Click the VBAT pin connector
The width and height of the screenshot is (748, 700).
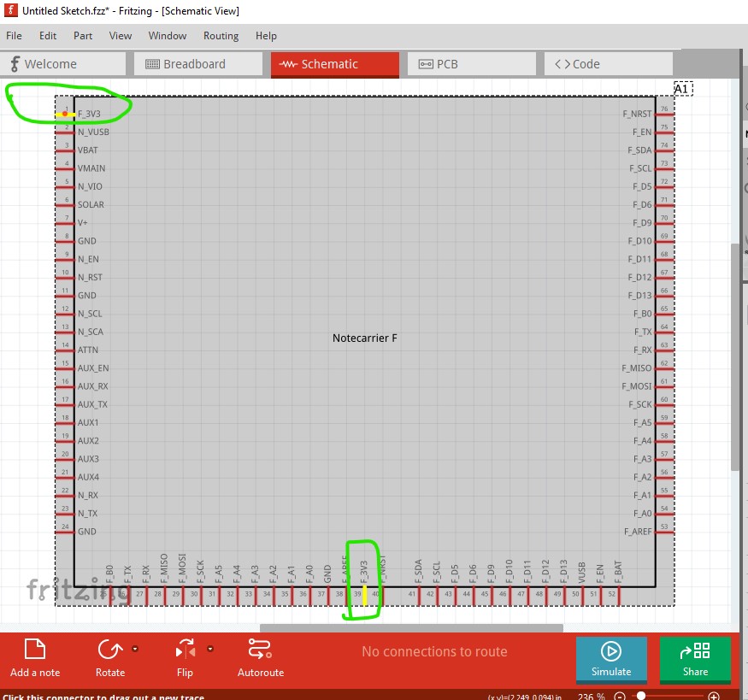pyautogui.click(x=65, y=150)
